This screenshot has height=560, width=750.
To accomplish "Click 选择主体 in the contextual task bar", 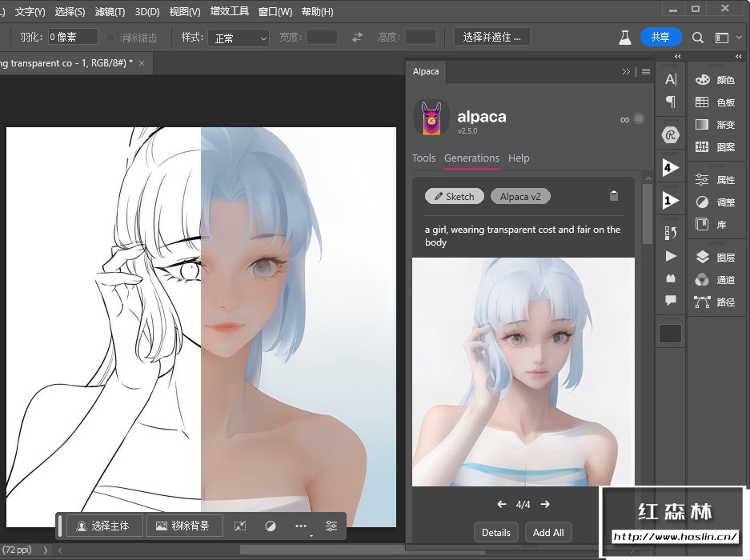I will click(104, 526).
